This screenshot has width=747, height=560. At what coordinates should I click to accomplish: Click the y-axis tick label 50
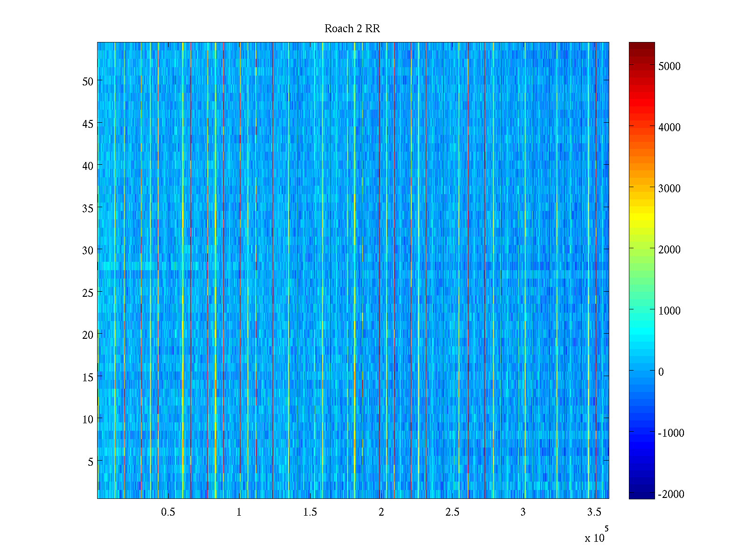click(x=88, y=82)
